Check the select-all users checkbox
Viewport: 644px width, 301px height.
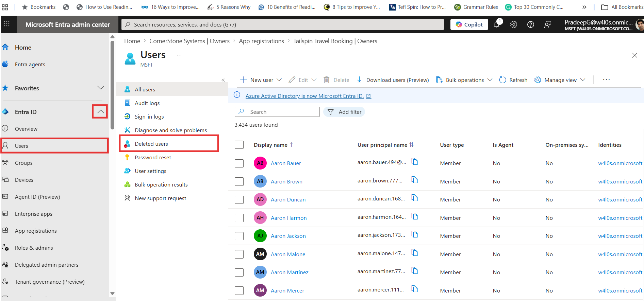click(x=239, y=145)
